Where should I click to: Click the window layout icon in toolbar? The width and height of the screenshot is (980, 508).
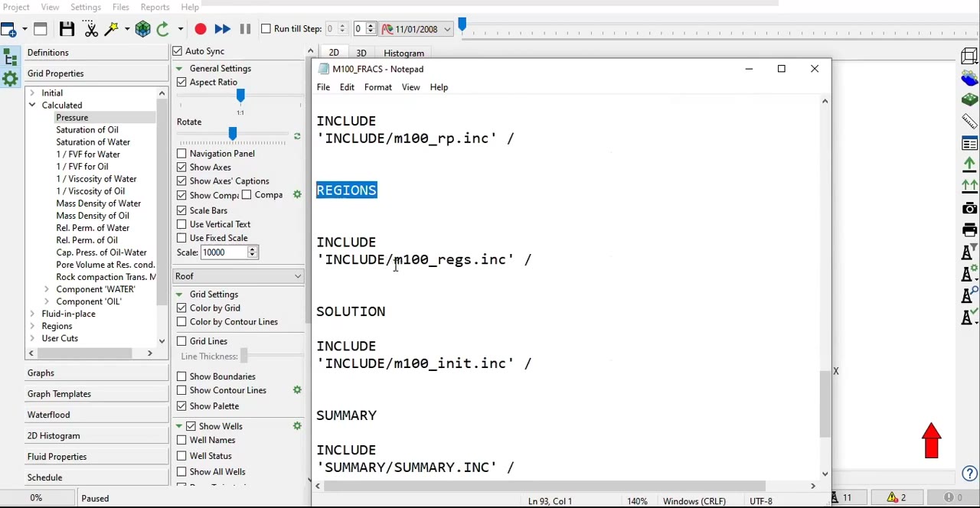tap(41, 29)
